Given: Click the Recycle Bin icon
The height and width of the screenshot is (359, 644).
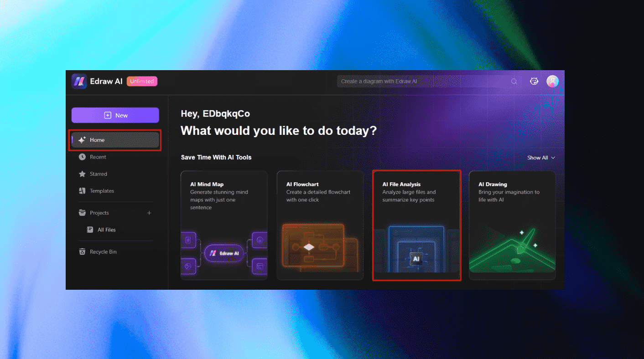Looking at the screenshot, I should [82, 251].
